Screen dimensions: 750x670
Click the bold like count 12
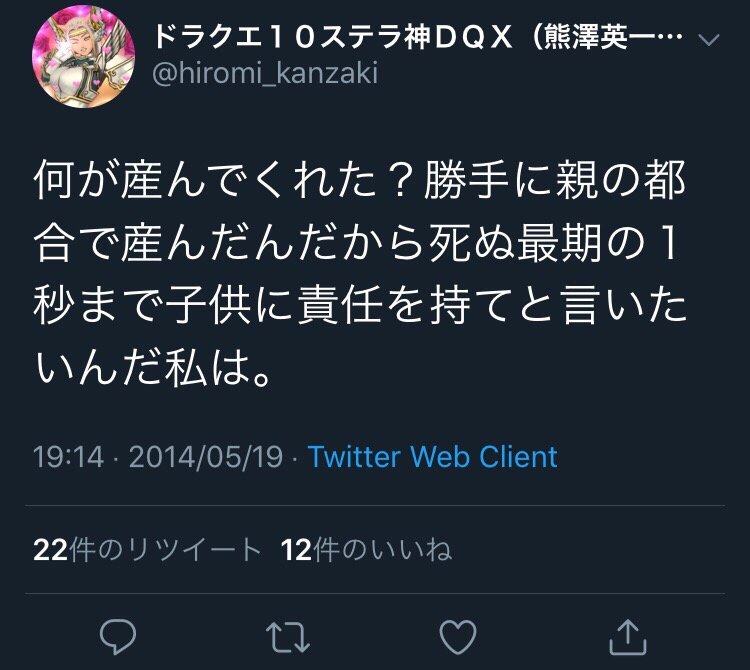[297, 550]
